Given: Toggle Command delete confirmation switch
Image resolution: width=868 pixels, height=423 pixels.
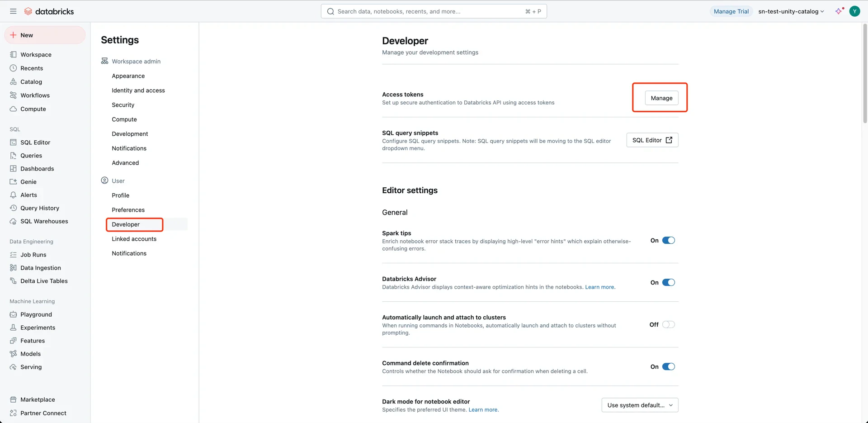Looking at the screenshot, I should [x=668, y=366].
